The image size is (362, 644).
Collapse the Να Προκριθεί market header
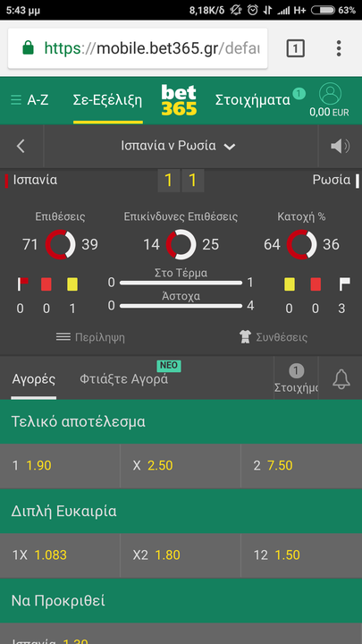[181, 601]
